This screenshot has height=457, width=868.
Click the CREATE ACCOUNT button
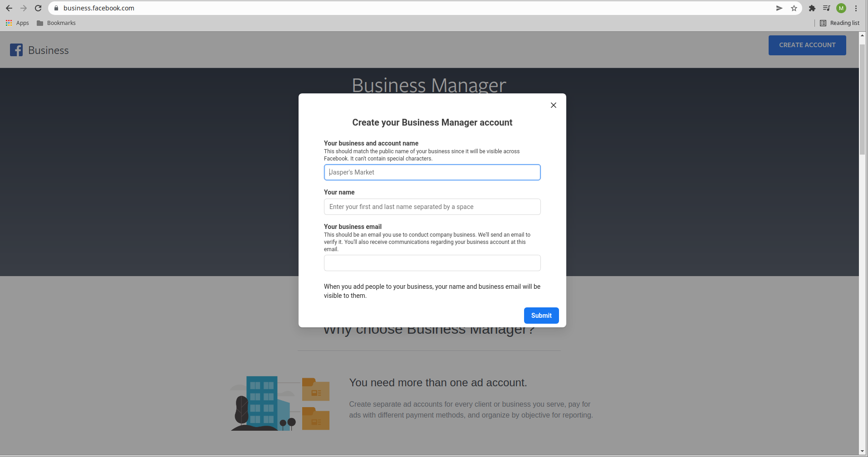pyautogui.click(x=807, y=45)
